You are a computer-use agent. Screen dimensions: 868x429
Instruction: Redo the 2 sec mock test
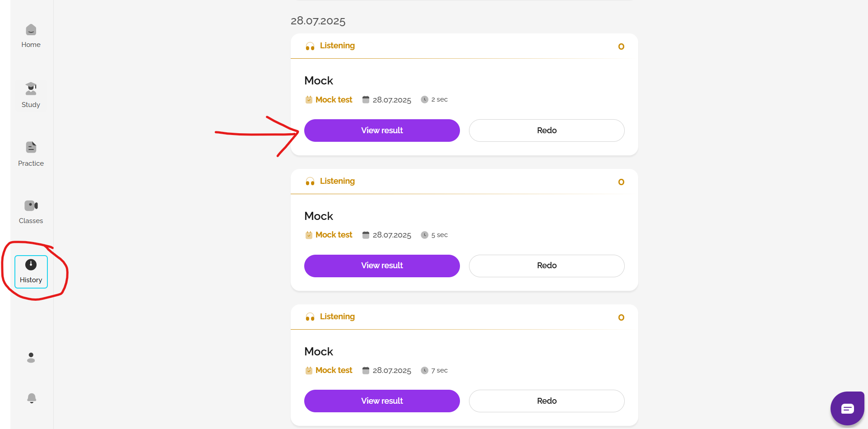(x=547, y=131)
